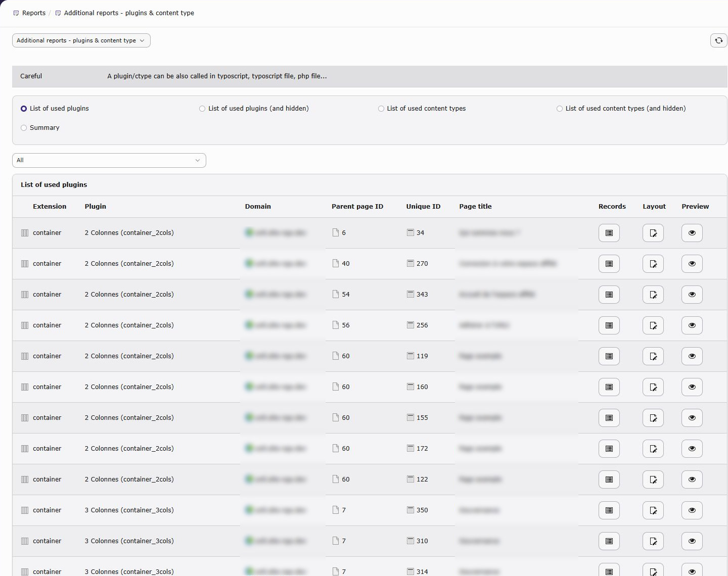
Task: Open layout for Unique ID 119 row
Action: coord(653,356)
